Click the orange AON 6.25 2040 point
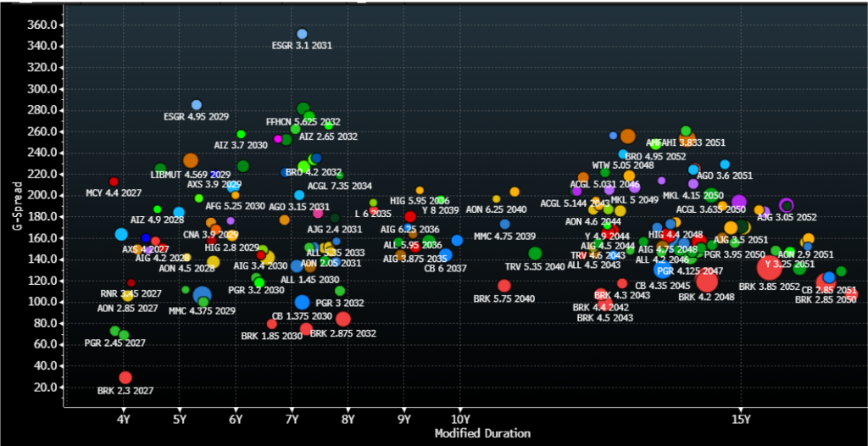868x446 pixels. pos(515,192)
